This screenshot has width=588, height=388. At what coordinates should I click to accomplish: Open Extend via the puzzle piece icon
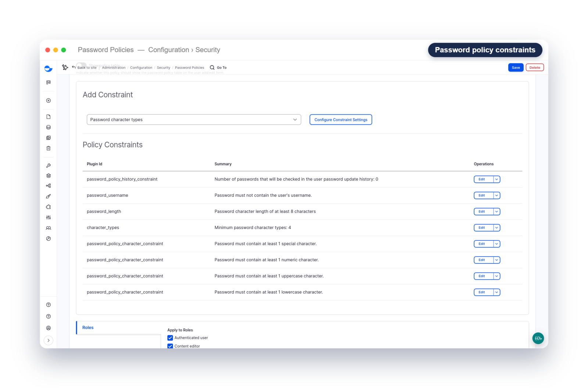49,207
